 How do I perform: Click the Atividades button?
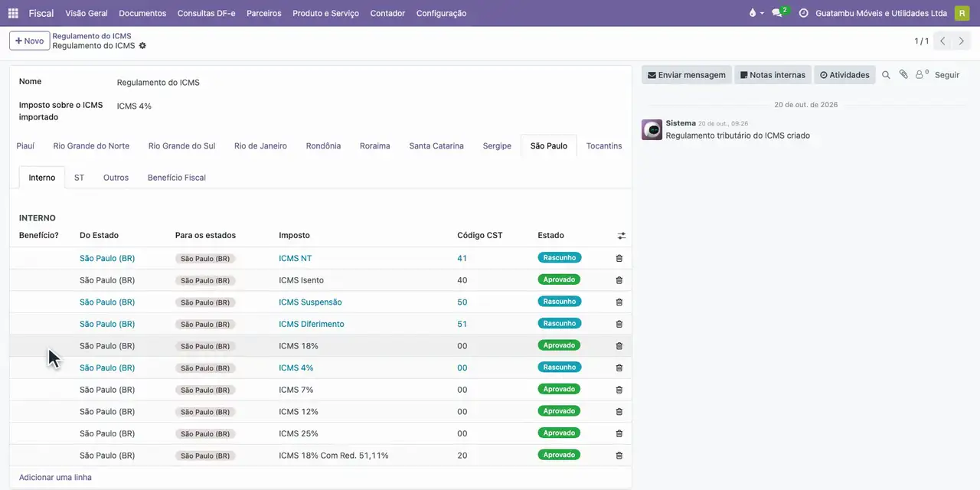click(x=844, y=75)
